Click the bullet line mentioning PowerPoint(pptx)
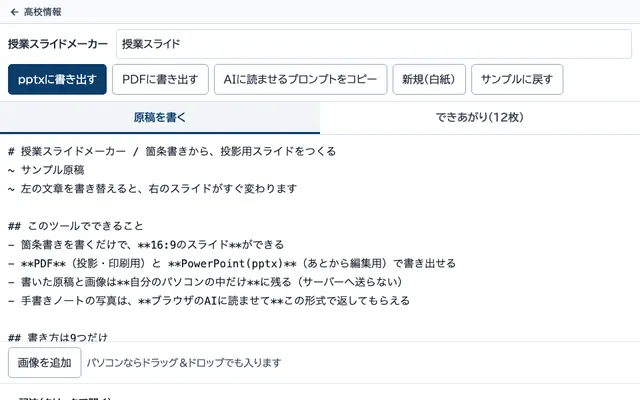 click(232, 263)
